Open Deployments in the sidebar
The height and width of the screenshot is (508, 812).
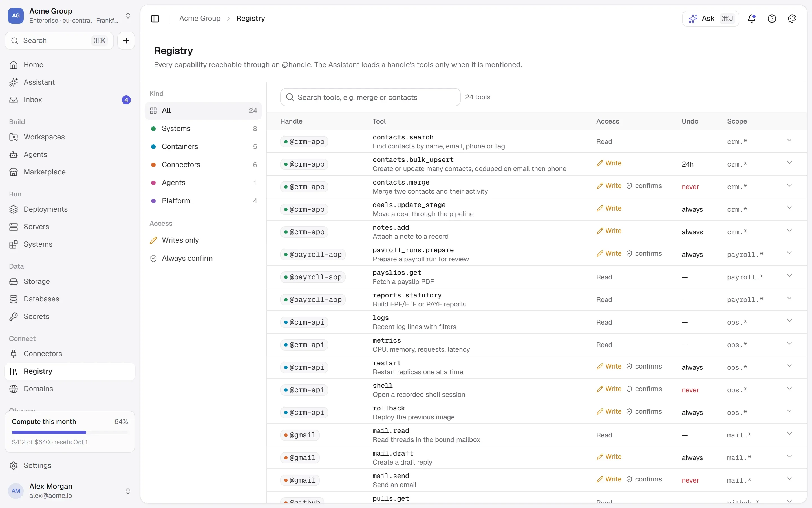tap(70, 209)
